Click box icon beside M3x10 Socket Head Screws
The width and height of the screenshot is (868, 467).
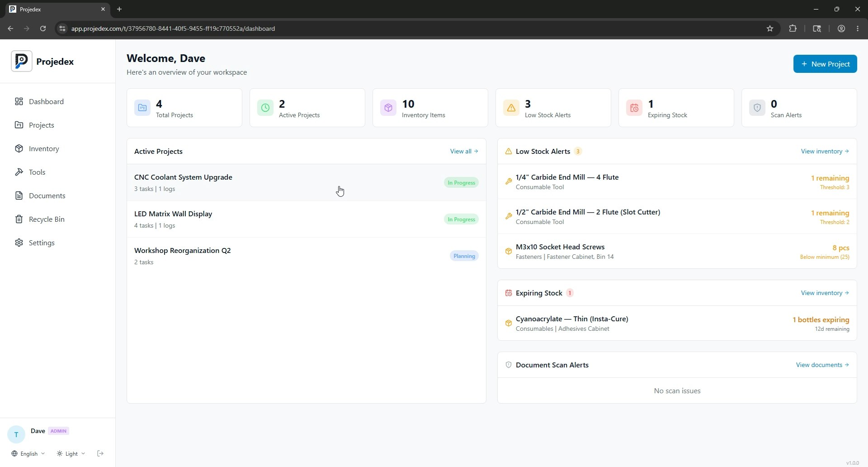(509, 251)
